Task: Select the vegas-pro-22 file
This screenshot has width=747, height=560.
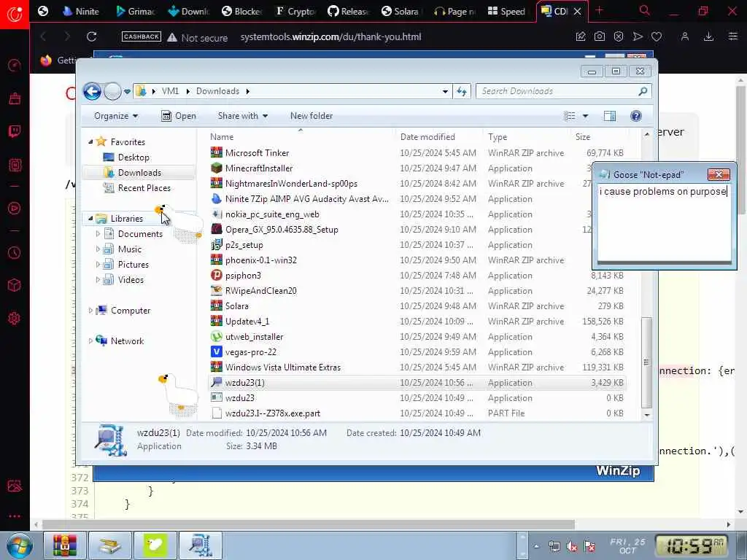Action: 251,352
